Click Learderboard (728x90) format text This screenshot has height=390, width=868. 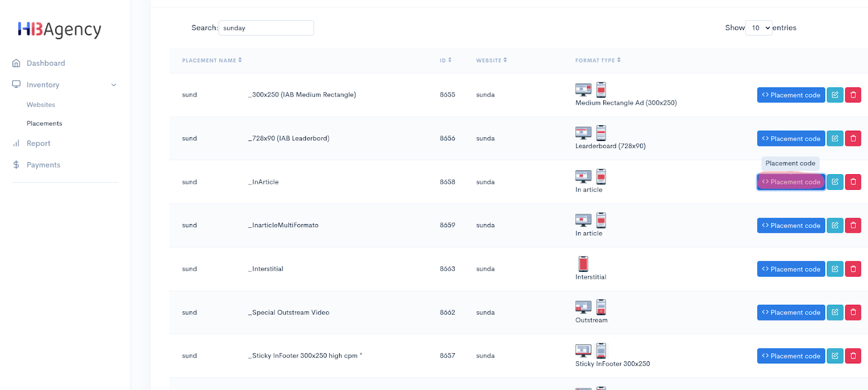[610, 146]
